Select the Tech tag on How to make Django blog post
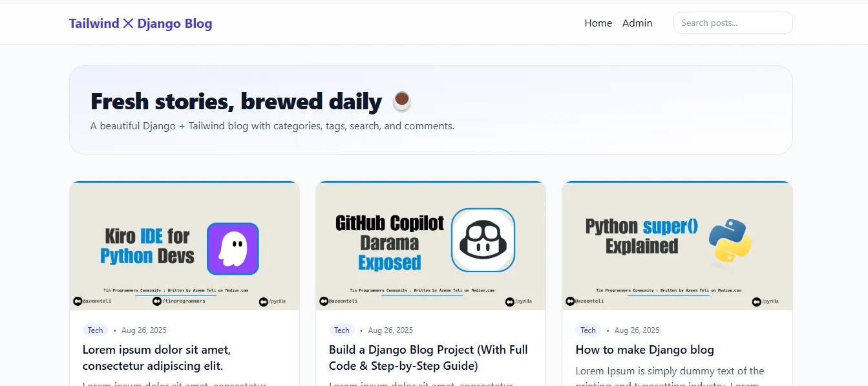 [587, 330]
